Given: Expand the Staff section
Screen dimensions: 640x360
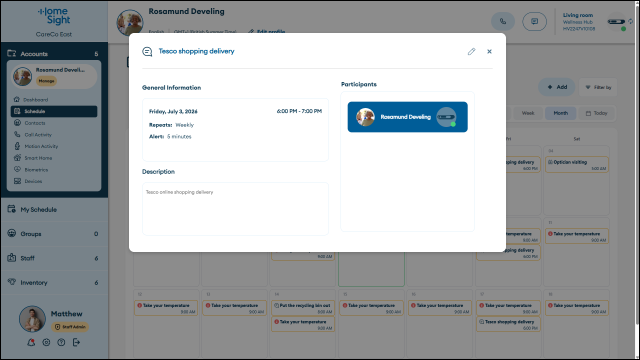Looking at the screenshot, I should [x=54, y=258].
